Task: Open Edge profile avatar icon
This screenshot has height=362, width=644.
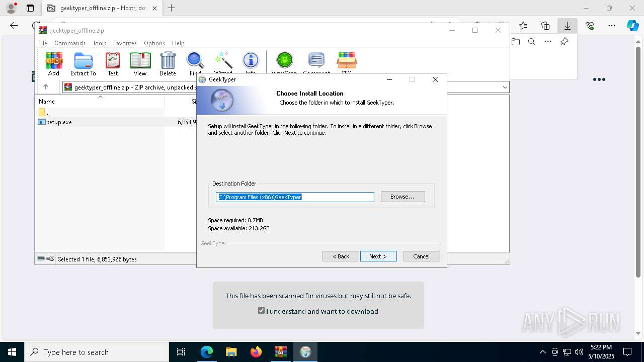Action: pyautogui.click(x=11, y=8)
